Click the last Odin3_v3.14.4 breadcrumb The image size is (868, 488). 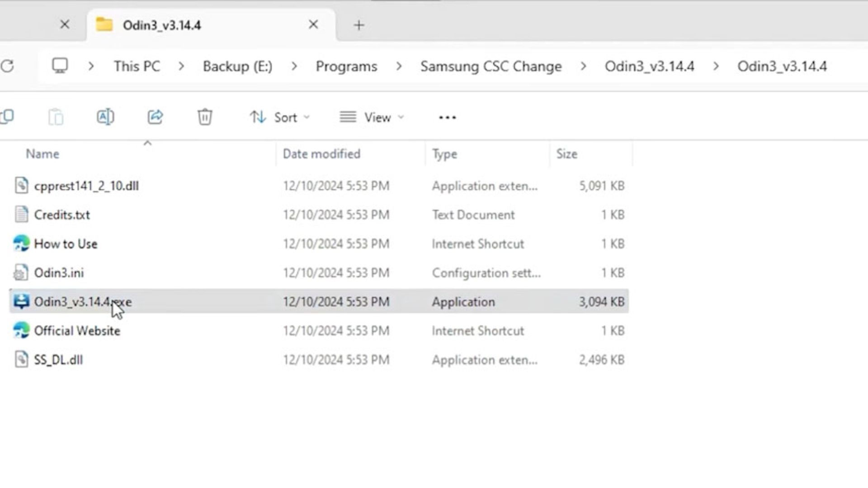pyautogui.click(x=782, y=66)
